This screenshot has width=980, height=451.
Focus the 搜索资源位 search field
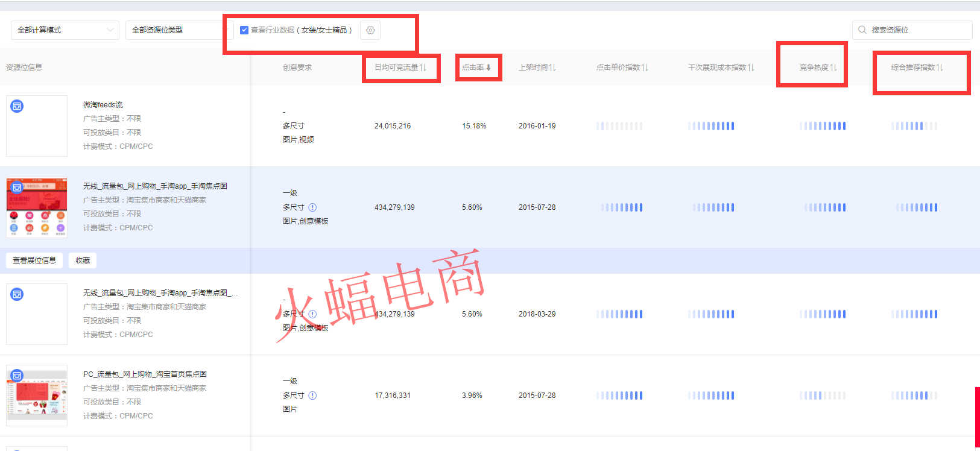click(918, 30)
